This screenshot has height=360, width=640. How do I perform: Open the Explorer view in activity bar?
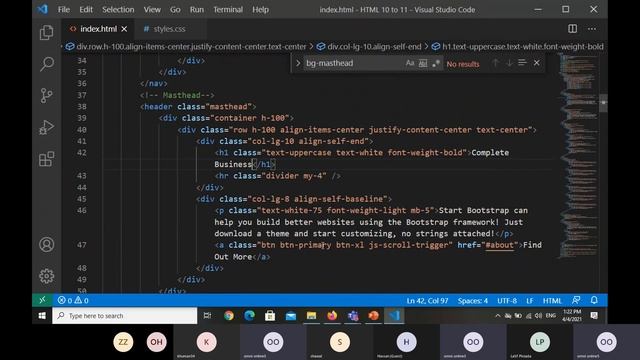coord(47,32)
